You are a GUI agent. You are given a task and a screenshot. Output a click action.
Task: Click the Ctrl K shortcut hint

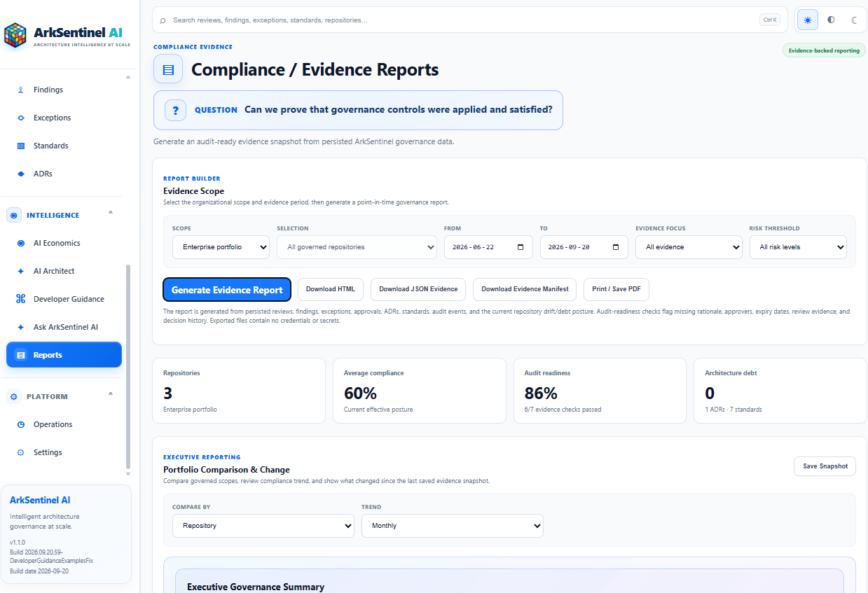pyautogui.click(x=769, y=20)
